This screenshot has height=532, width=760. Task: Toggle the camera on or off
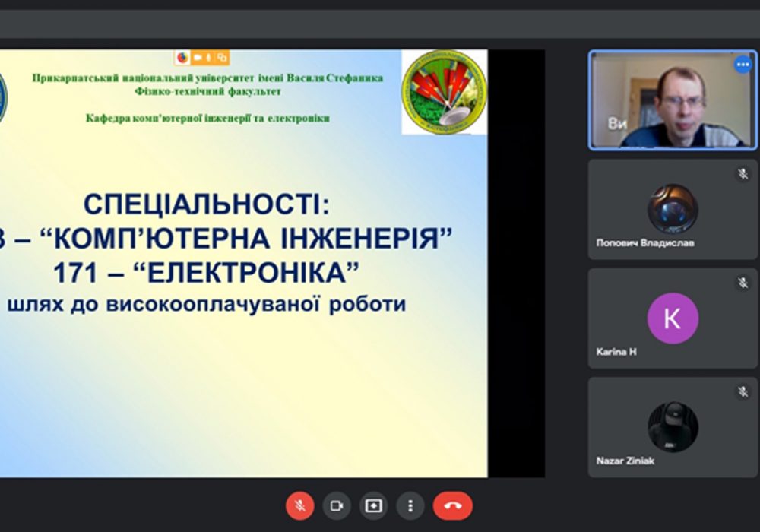click(337, 506)
